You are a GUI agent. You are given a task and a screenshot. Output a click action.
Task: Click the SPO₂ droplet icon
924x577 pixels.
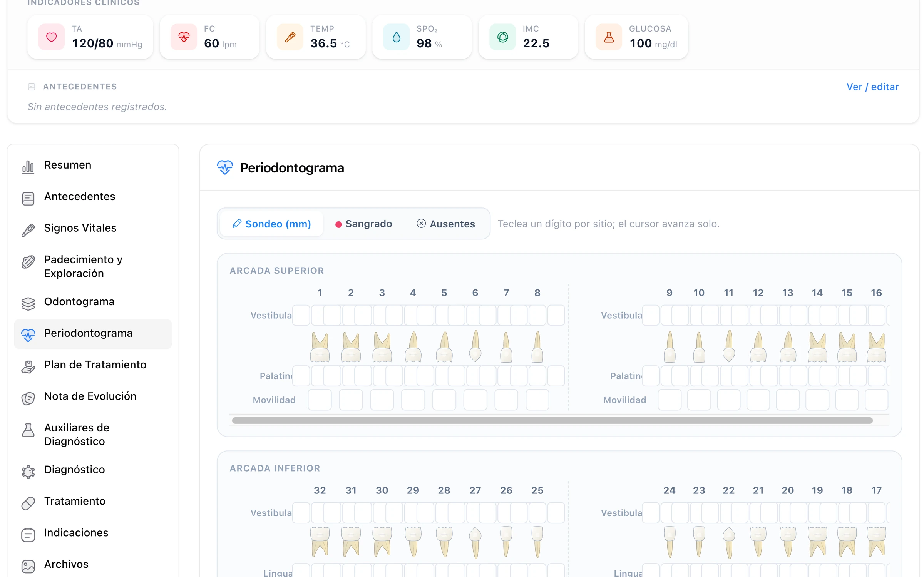(x=397, y=37)
